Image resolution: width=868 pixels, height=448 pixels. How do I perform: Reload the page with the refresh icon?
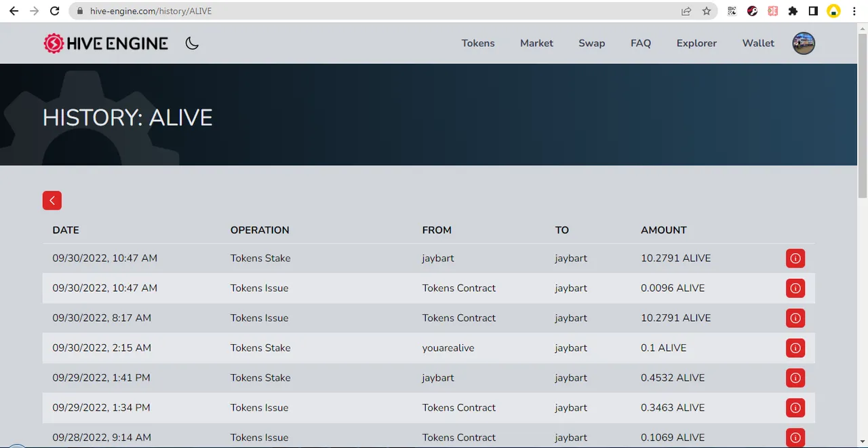(55, 11)
